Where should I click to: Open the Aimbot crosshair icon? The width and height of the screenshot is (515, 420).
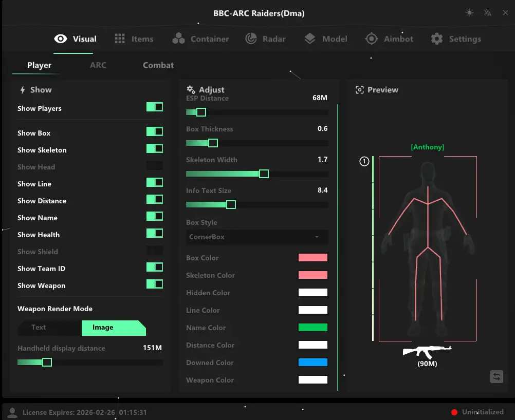click(371, 39)
